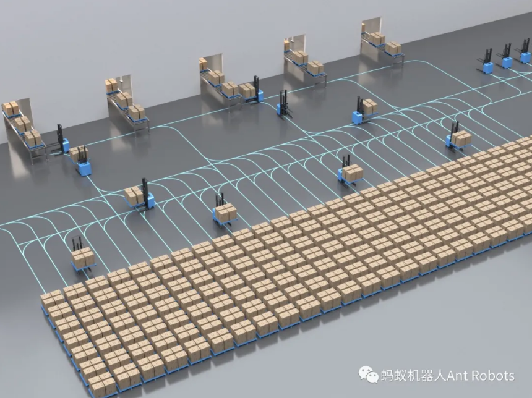Click the Chinese text "蚂蚁机器人" in the watermark
The width and height of the screenshot is (532, 398).
point(410,376)
